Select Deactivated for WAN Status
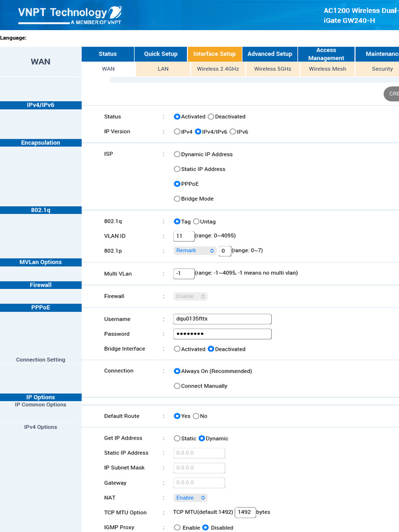399x532 pixels. [211, 117]
